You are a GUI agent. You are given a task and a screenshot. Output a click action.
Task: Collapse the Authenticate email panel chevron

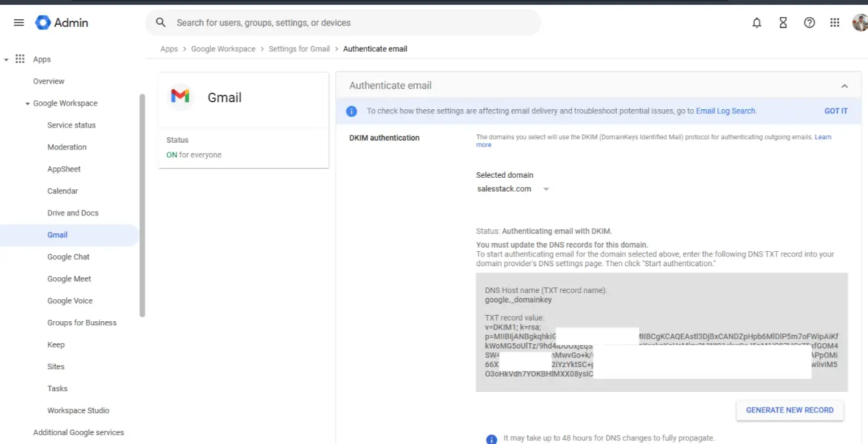pyautogui.click(x=845, y=86)
